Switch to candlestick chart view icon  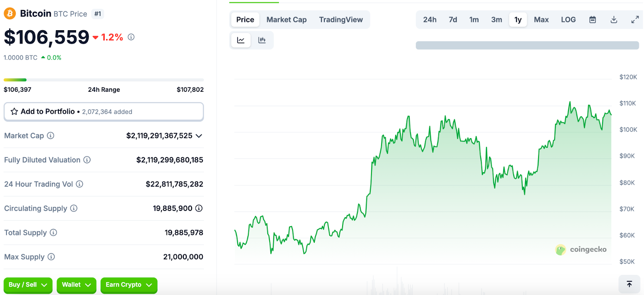pos(262,40)
